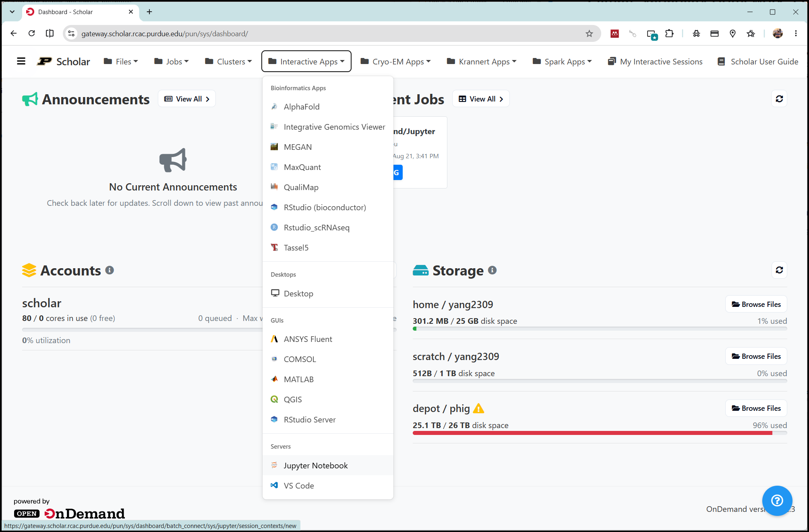Select COMSOL from GUIs

pos(328,359)
